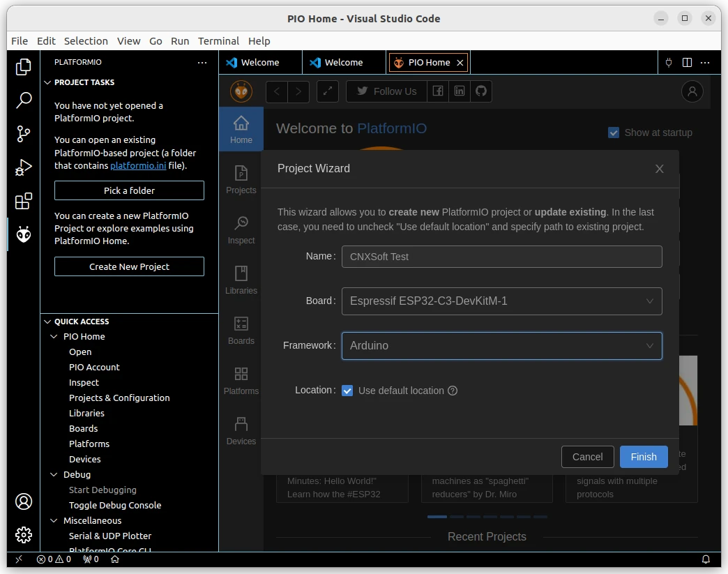Close the Project Wizard dialog

coord(659,169)
